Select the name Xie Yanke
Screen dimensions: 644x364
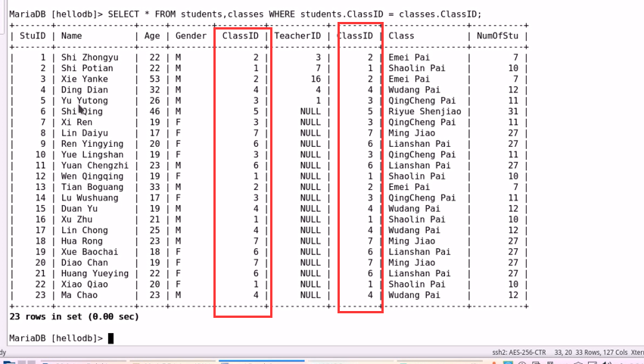point(85,79)
